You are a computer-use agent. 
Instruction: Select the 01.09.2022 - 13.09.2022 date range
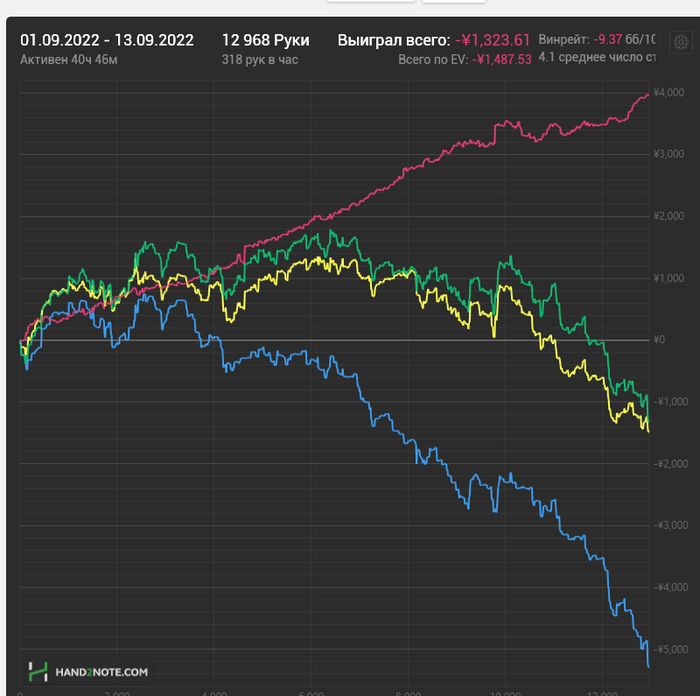(x=107, y=40)
